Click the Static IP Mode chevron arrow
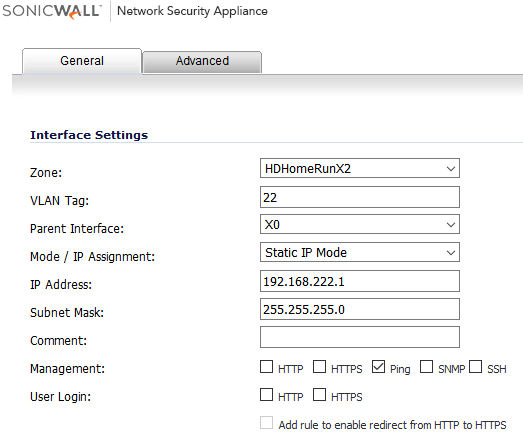This screenshot has height=444, width=523. 451,253
